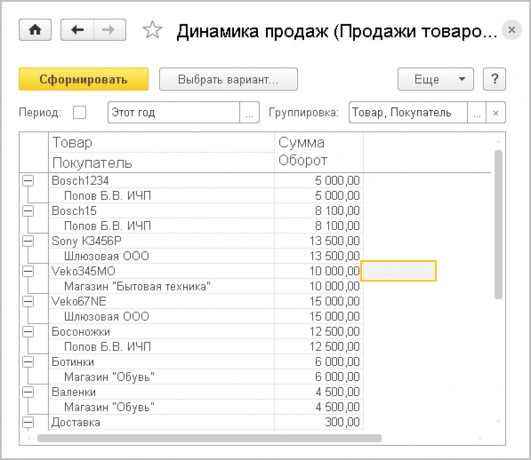Click the horizontal scrollbar of the report
This screenshot has width=531, height=460.
coord(209,438)
